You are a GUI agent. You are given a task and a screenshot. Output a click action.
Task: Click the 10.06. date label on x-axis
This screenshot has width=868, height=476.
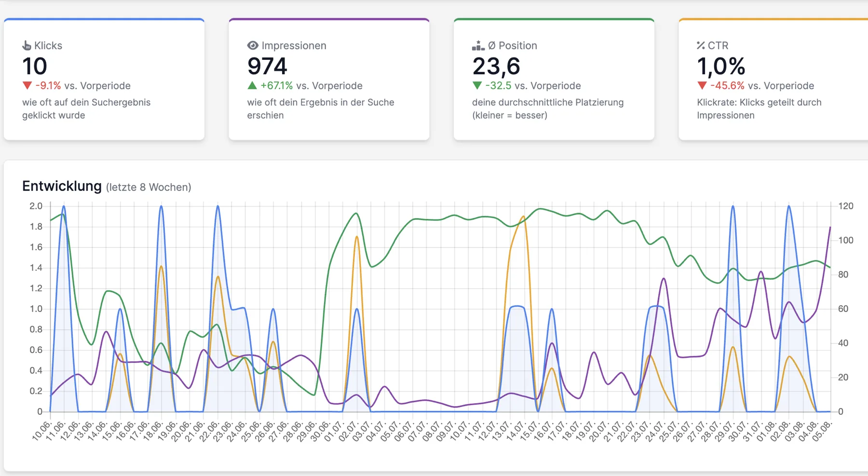[42, 431]
